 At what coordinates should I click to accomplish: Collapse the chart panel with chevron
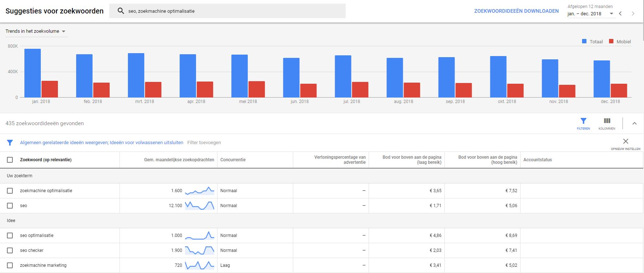(x=635, y=123)
